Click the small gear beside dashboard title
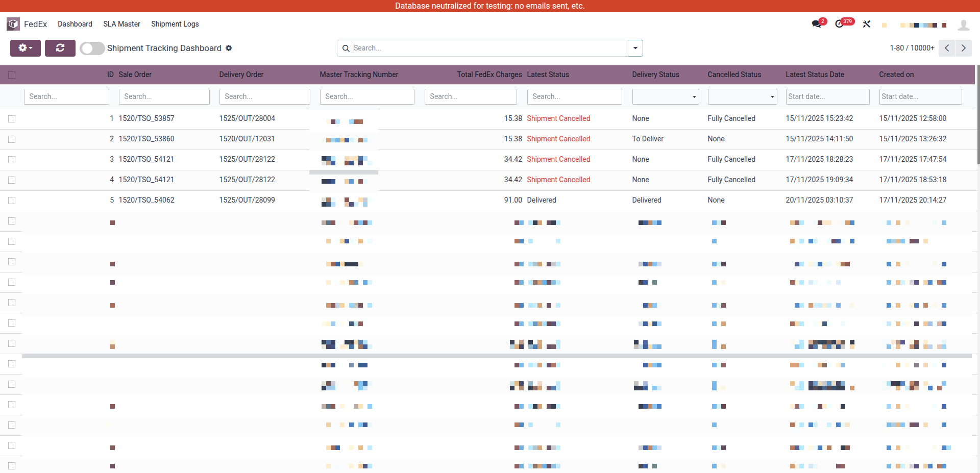980x473 pixels. click(x=229, y=48)
